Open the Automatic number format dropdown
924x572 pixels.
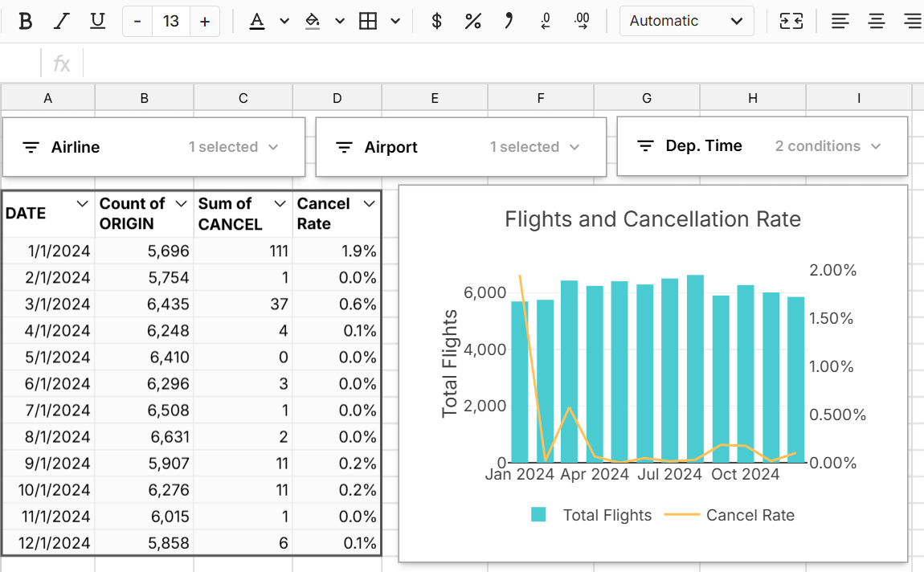(686, 22)
